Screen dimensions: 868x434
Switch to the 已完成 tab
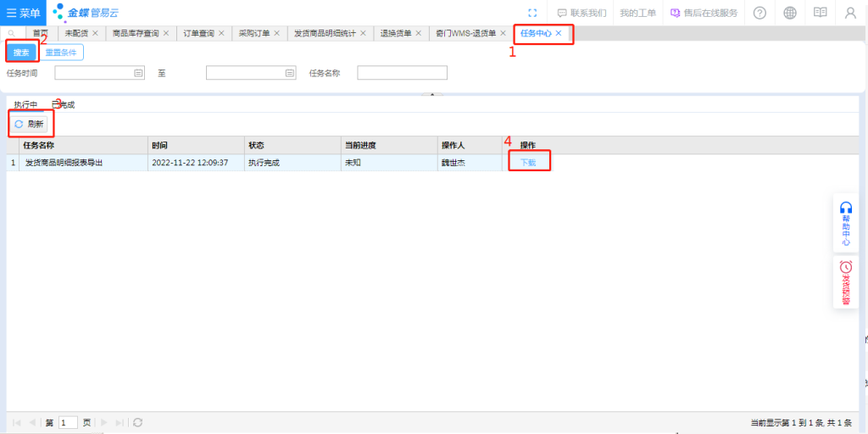pyautogui.click(x=64, y=104)
